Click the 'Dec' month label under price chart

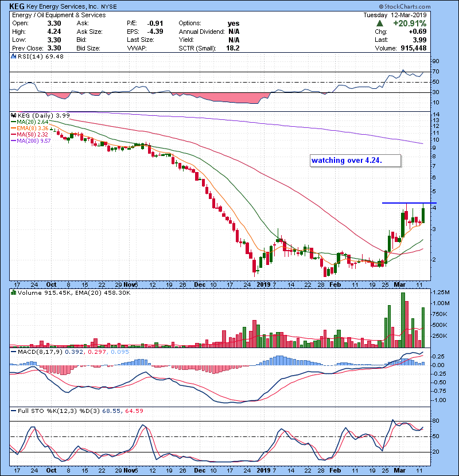coord(200,285)
